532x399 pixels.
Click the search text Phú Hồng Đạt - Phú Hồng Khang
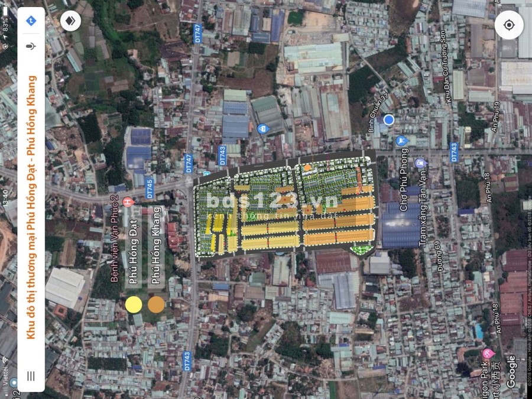coord(31,207)
